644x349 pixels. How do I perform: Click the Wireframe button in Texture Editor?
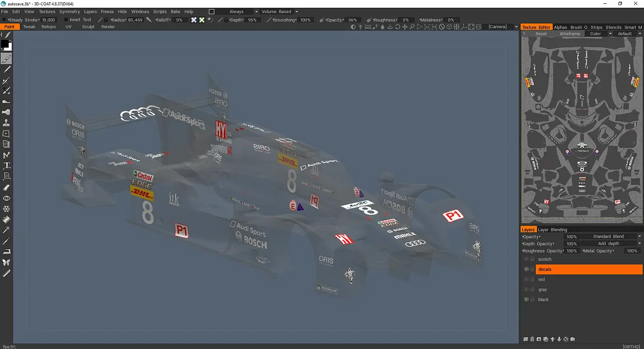(x=570, y=34)
